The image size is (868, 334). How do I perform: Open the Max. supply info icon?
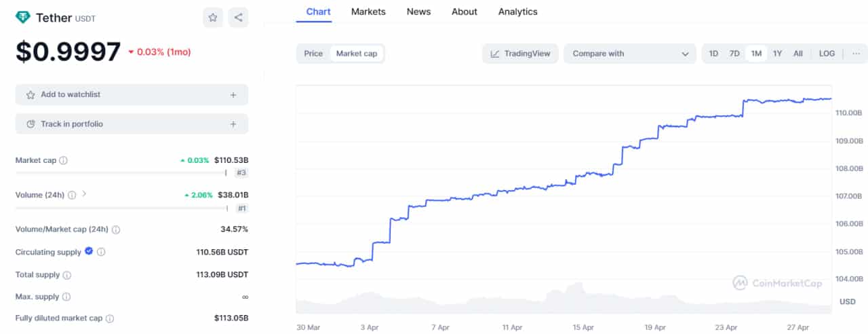66,297
